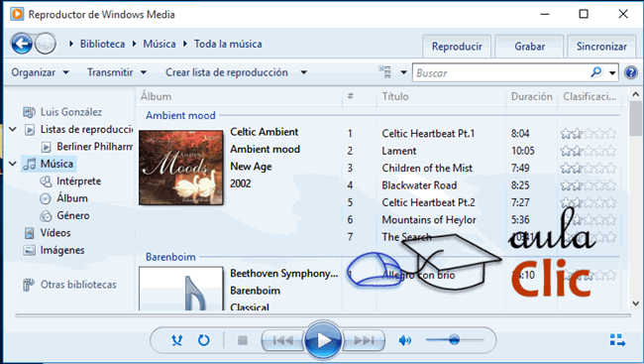This screenshot has height=364, width=644.
Task: Select the Luis González library icon
Action: 29,112
